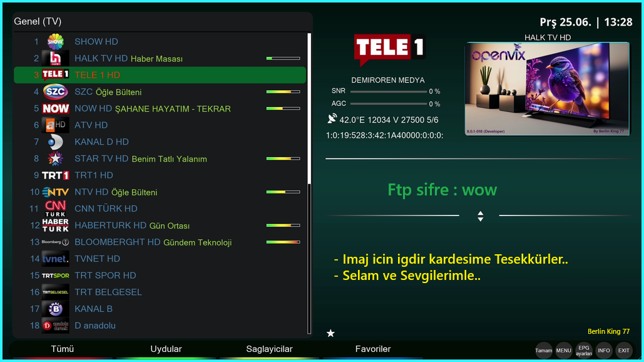Select the ATV HD channel logo

[55, 125]
